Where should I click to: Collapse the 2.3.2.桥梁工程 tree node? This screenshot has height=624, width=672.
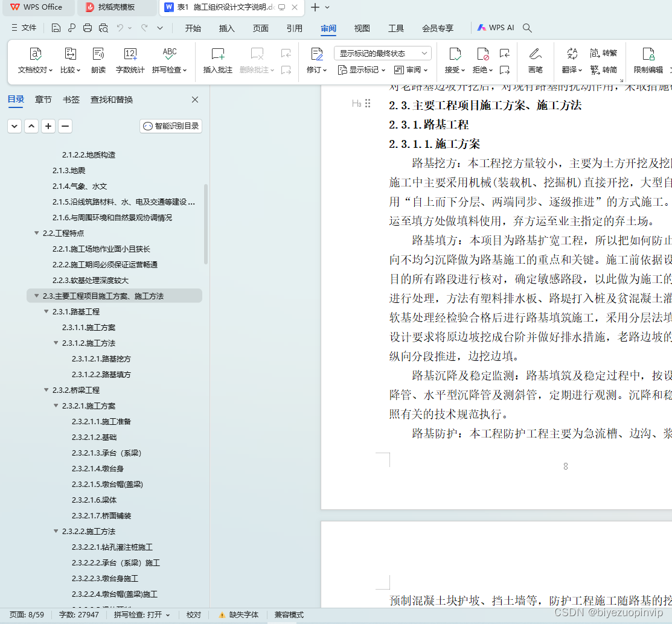[x=46, y=390]
